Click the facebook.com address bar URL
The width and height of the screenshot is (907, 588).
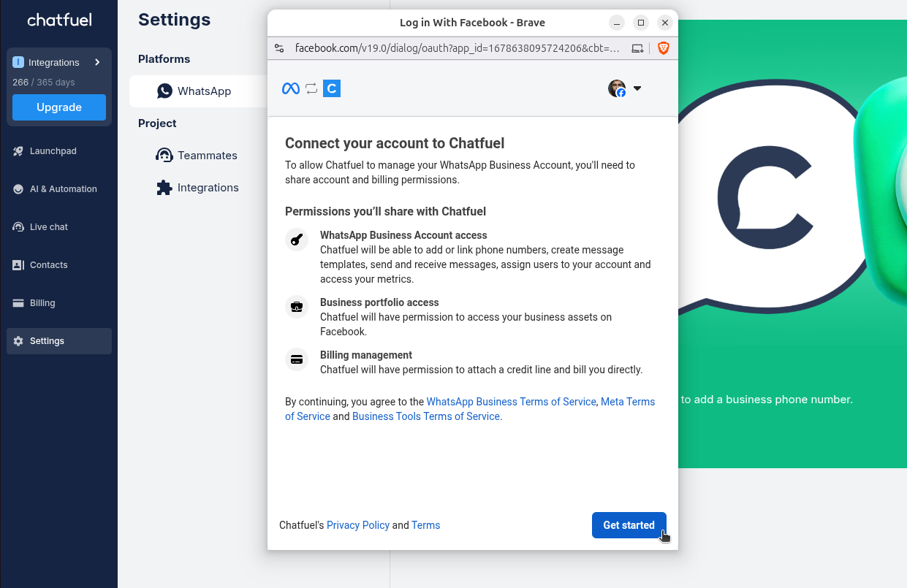[x=457, y=48]
